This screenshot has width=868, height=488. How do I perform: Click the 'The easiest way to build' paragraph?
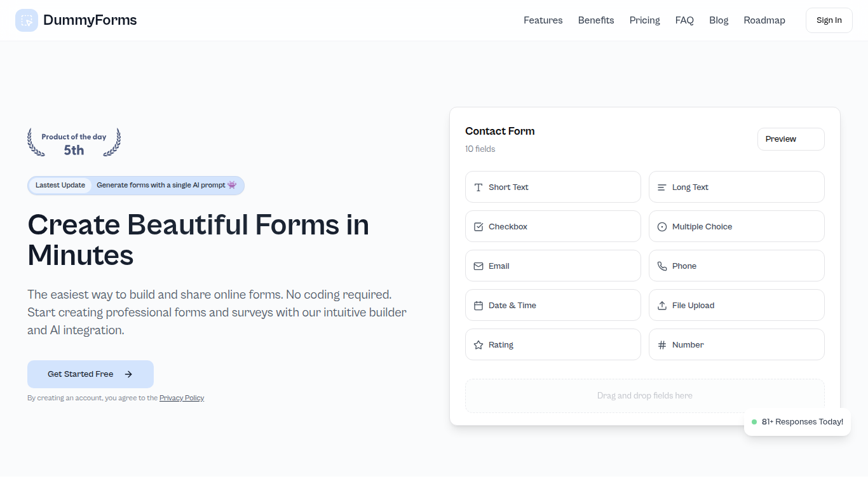tap(217, 313)
